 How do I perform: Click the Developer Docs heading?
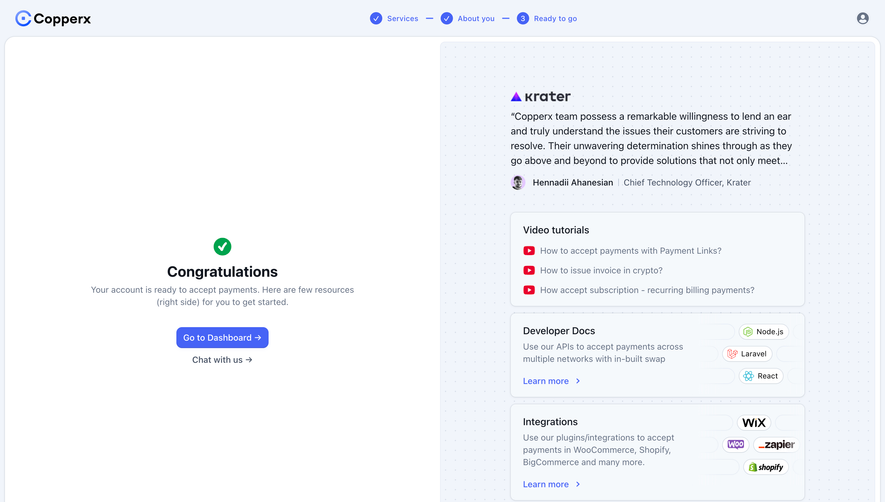point(559,331)
